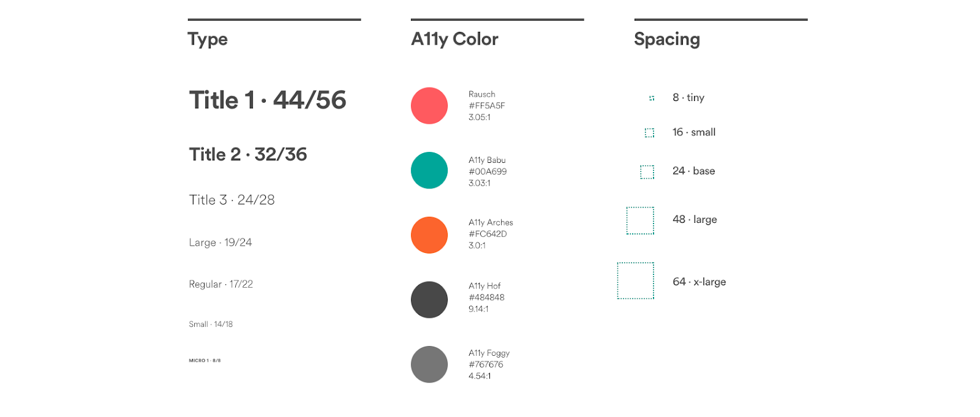Click the 64 x-large dotted square
The width and height of the screenshot is (980, 417).
point(636,280)
